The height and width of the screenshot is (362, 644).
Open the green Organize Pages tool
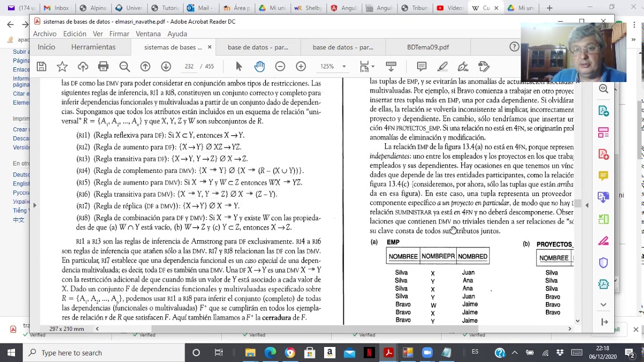click(x=603, y=219)
